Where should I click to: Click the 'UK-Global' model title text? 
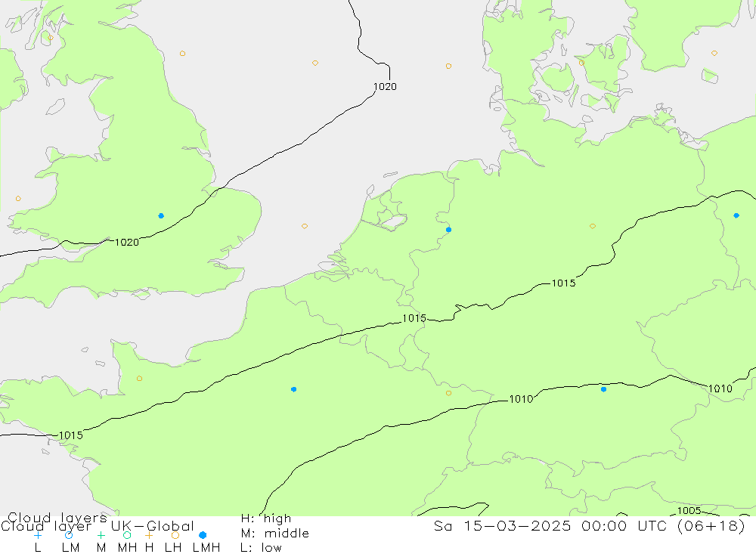[153, 526]
